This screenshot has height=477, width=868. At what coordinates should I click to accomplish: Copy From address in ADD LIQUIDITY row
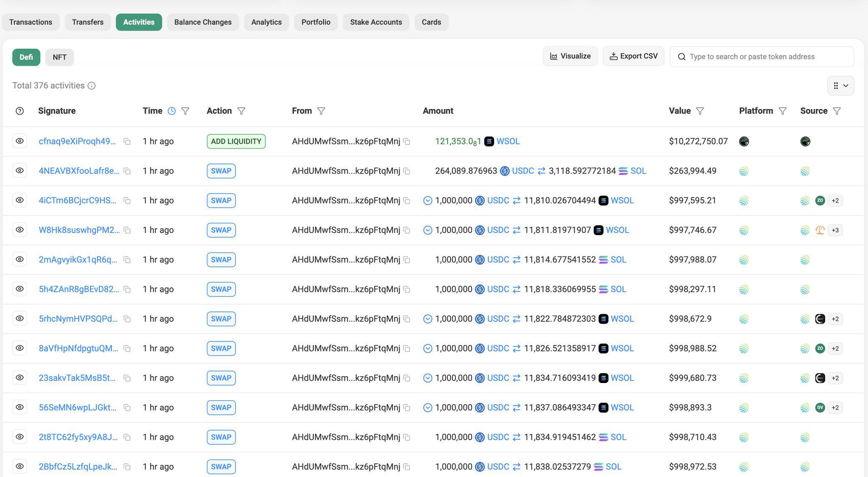coord(406,141)
